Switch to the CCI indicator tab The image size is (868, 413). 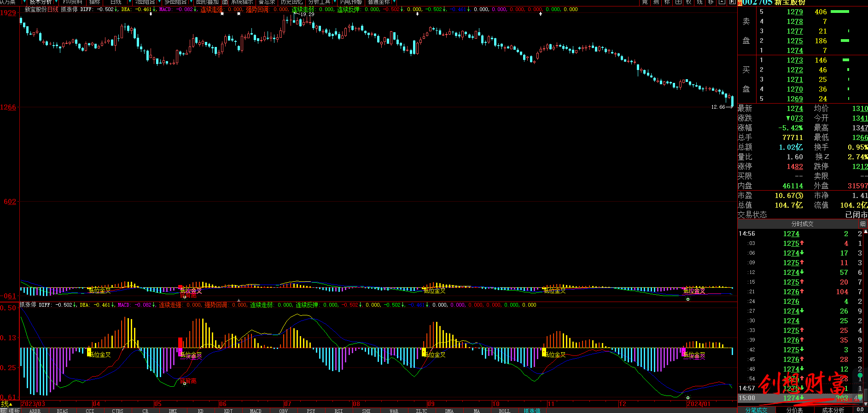pos(90,411)
